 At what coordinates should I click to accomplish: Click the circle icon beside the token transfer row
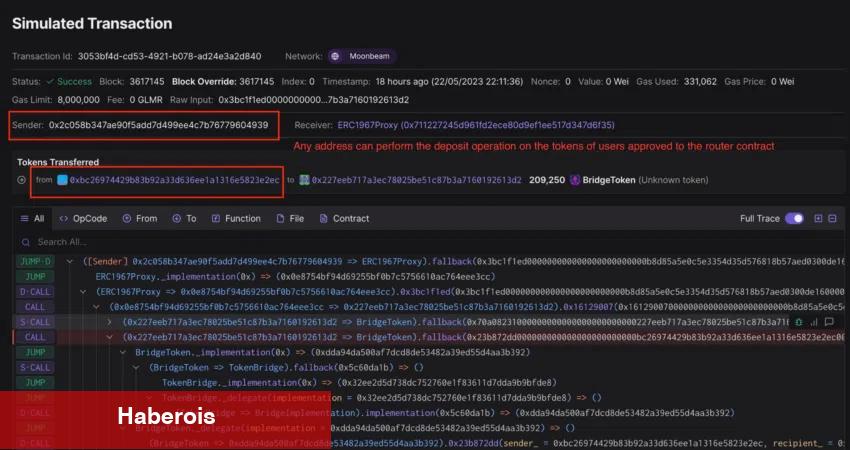pos(21,180)
